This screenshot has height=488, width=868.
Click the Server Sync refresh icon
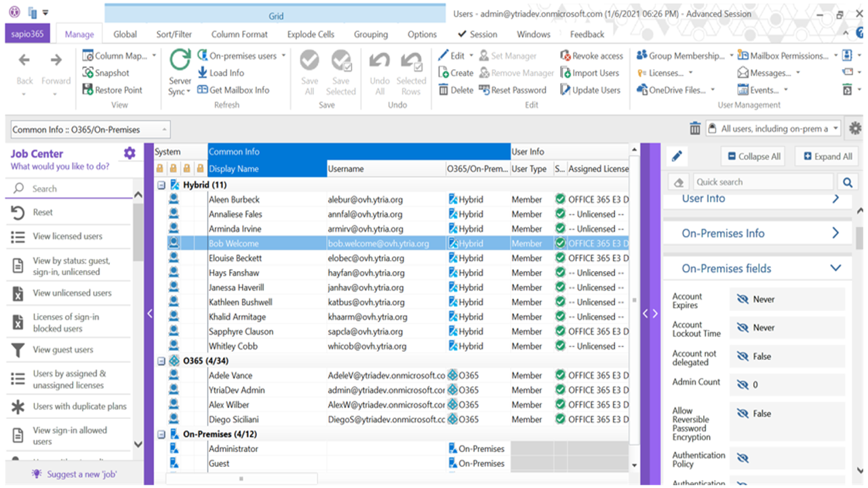pos(180,61)
